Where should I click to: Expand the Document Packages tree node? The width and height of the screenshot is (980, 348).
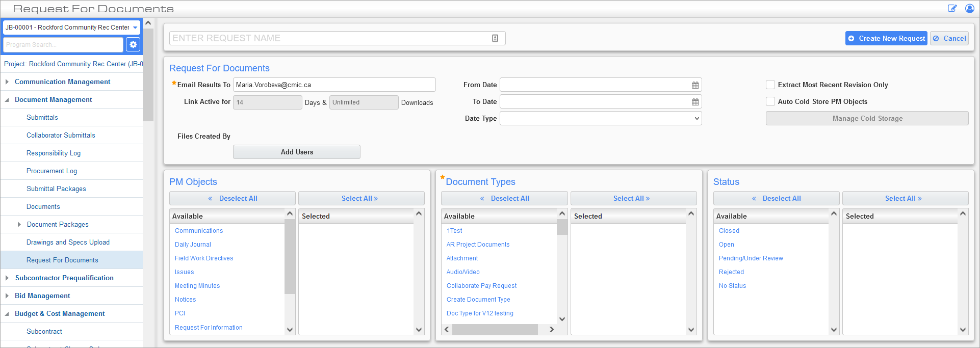point(19,225)
